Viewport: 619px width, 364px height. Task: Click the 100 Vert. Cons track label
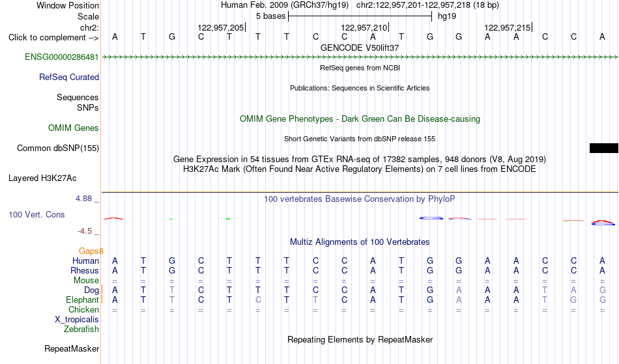(x=36, y=214)
